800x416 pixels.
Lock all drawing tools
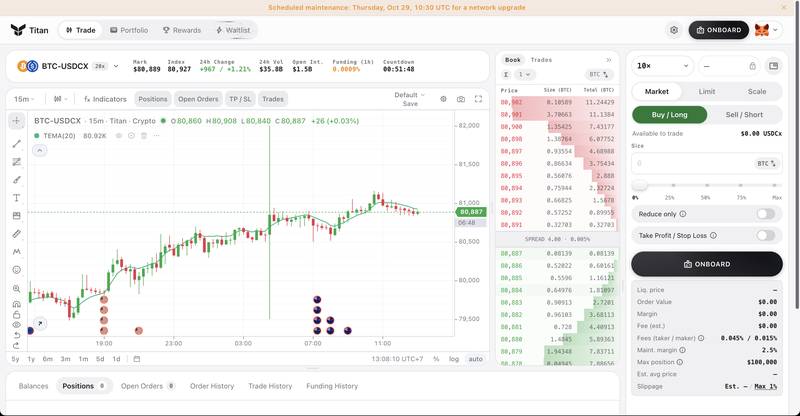[x=16, y=314]
